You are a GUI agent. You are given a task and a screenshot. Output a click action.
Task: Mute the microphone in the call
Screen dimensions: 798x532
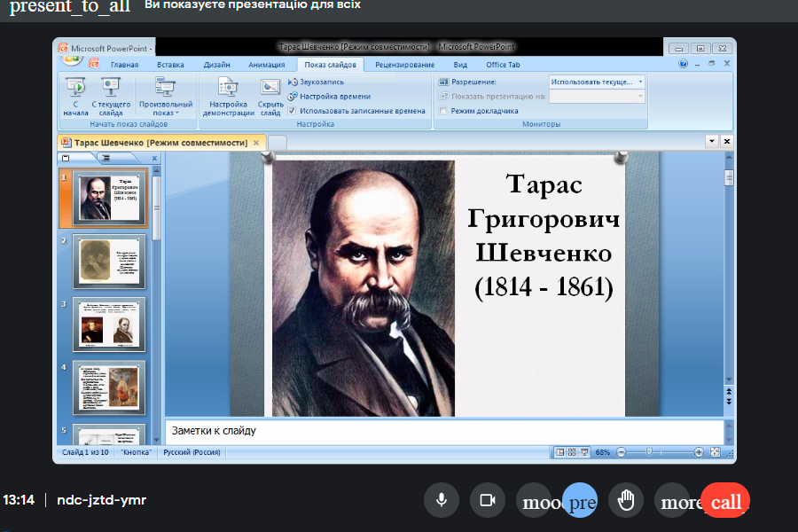pyautogui.click(x=441, y=501)
